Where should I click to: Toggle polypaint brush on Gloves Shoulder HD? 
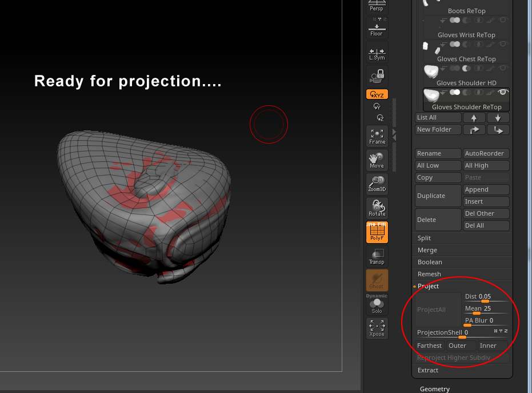point(491,68)
